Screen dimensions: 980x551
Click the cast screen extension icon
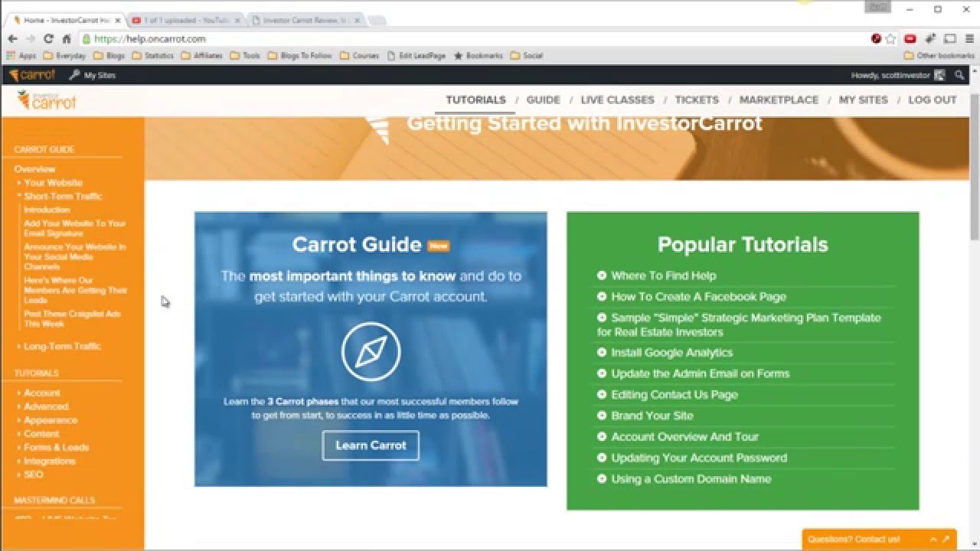click(x=950, y=39)
